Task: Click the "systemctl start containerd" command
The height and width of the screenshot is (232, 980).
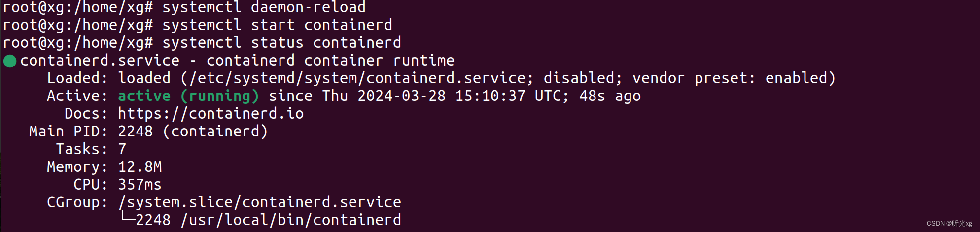Action: pos(277,25)
